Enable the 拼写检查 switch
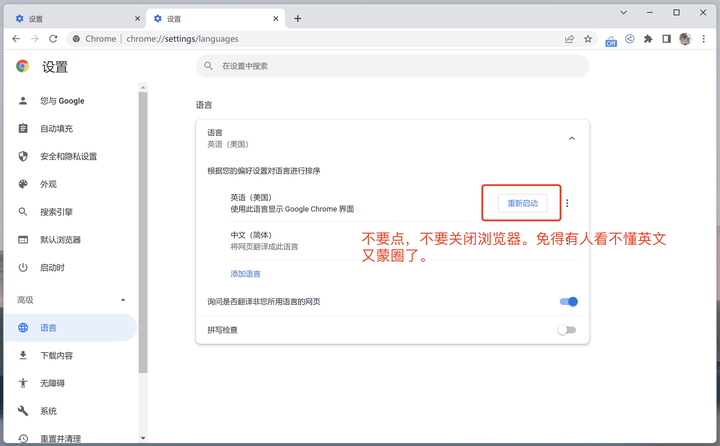Viewport: 720px width, 446px height. (567, 330)
